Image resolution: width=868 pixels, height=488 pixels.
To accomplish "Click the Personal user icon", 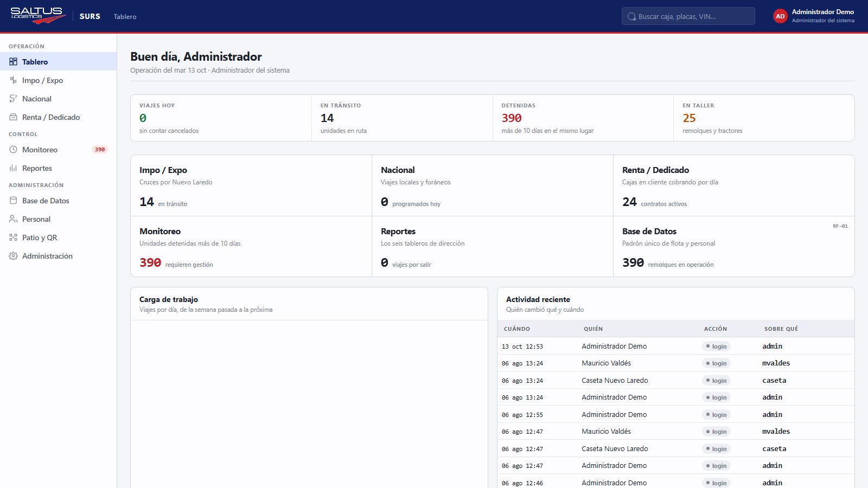I will 13,219.
